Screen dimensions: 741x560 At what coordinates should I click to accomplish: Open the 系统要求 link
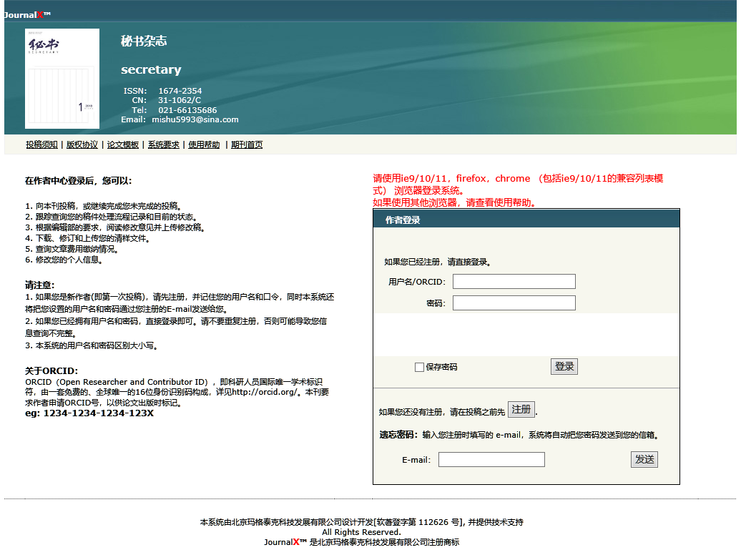[x=164, y=144]
